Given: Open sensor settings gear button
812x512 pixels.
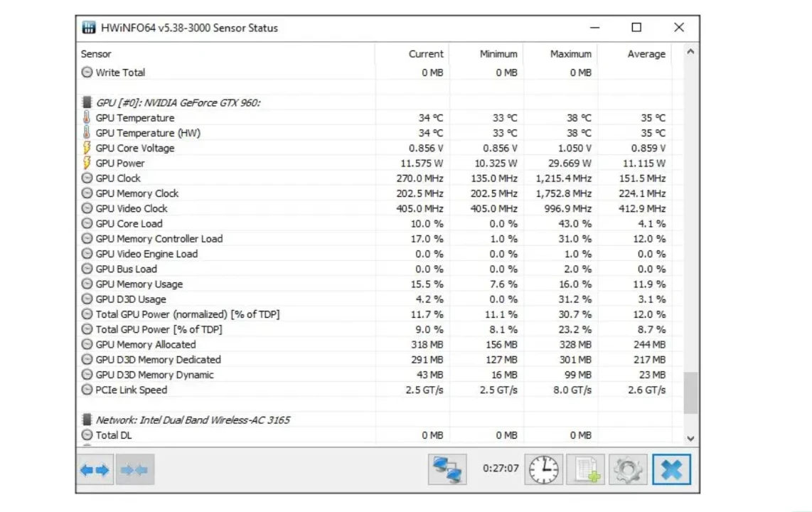Looking at the screenshot, I should [x=628, y=469].
